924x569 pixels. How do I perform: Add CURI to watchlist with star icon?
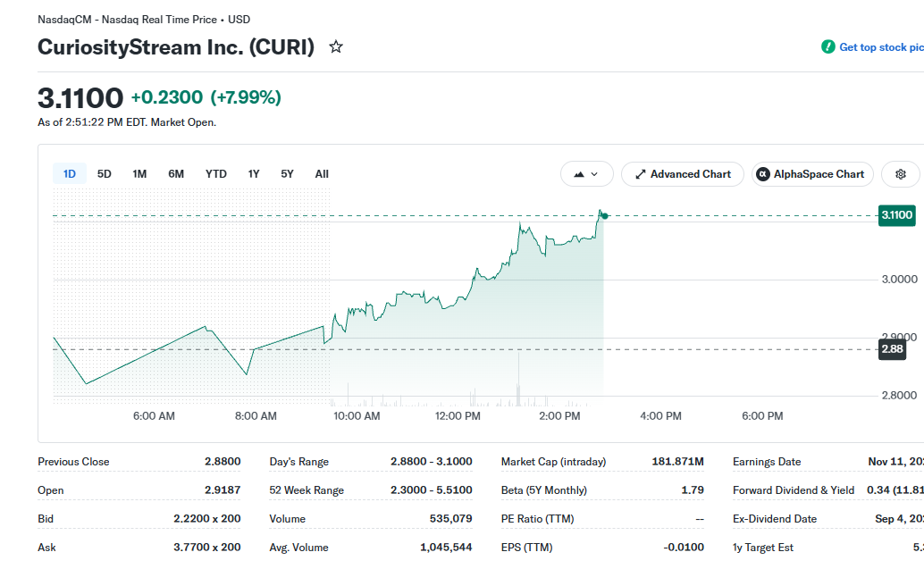coord(336,46)
